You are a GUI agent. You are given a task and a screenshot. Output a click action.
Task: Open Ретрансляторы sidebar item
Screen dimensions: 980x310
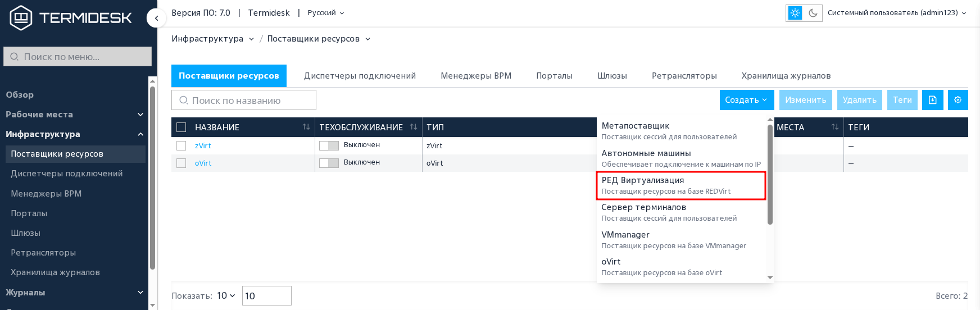(75, 253)
